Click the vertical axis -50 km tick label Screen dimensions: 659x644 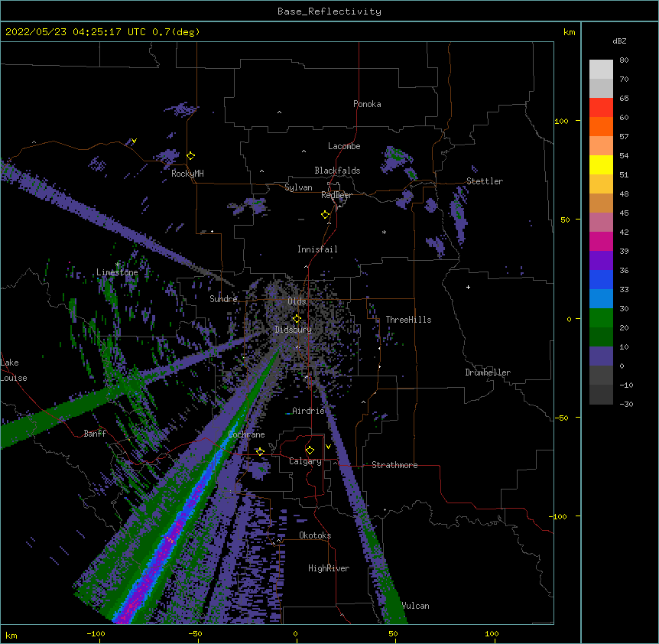561,418
